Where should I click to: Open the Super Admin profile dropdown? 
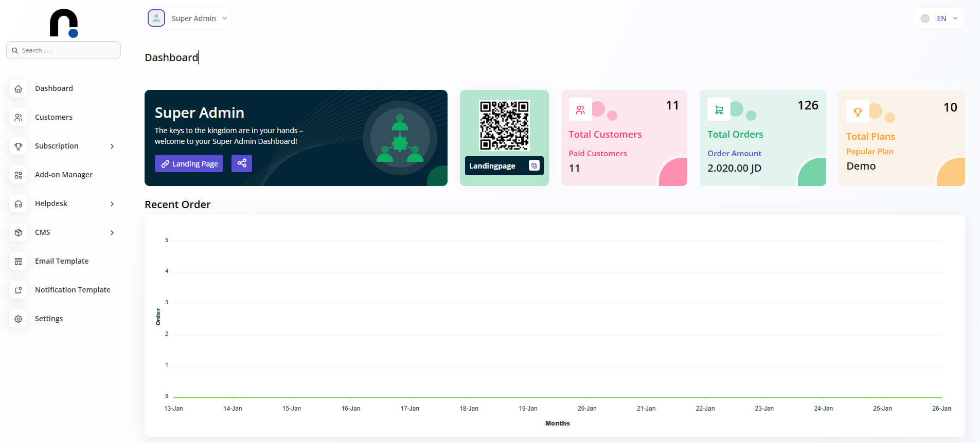point(188,19)
